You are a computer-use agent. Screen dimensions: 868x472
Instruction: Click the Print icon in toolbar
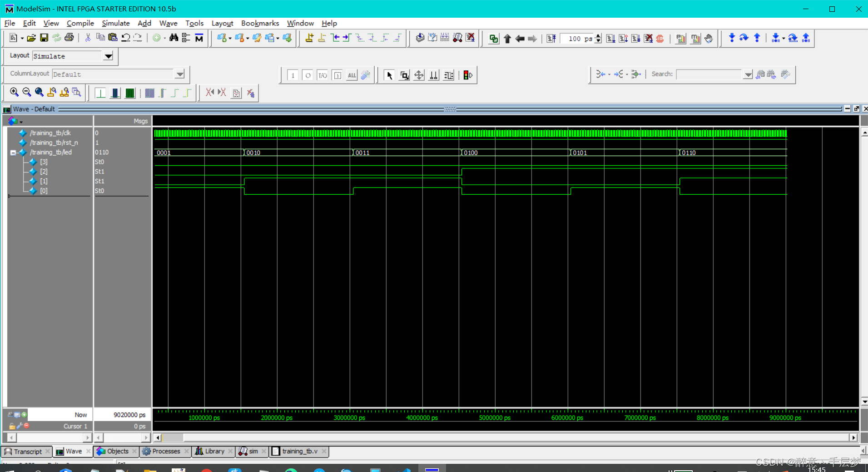pos(69,38)
